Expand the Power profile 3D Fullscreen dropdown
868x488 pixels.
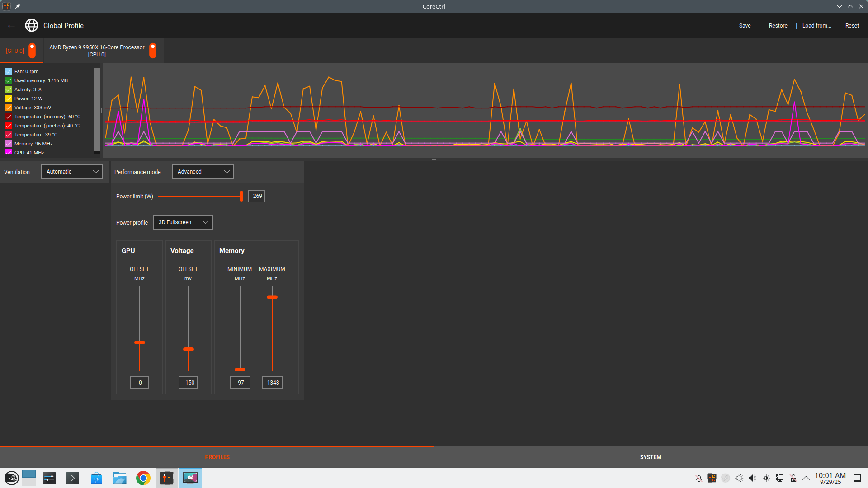coord(183,222)
